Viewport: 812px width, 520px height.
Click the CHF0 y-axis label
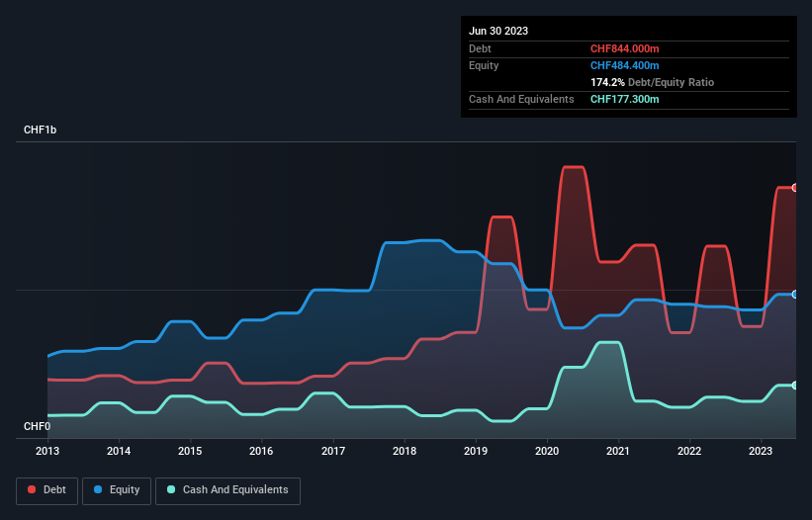(38, 426)
